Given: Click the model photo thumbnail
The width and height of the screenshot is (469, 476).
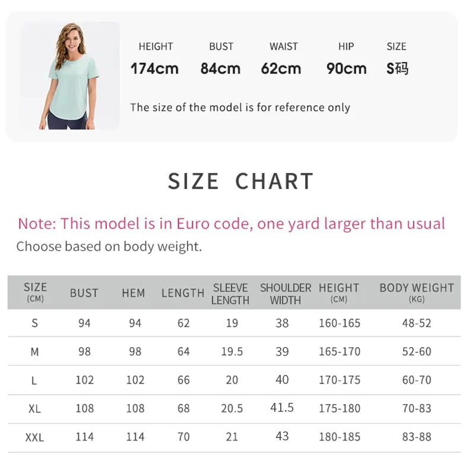Looking at the screenshot, I should click(x=70, y=75).
